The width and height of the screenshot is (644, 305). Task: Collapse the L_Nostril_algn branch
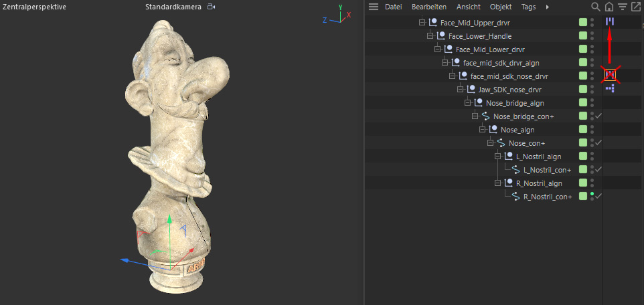(498, 156)
